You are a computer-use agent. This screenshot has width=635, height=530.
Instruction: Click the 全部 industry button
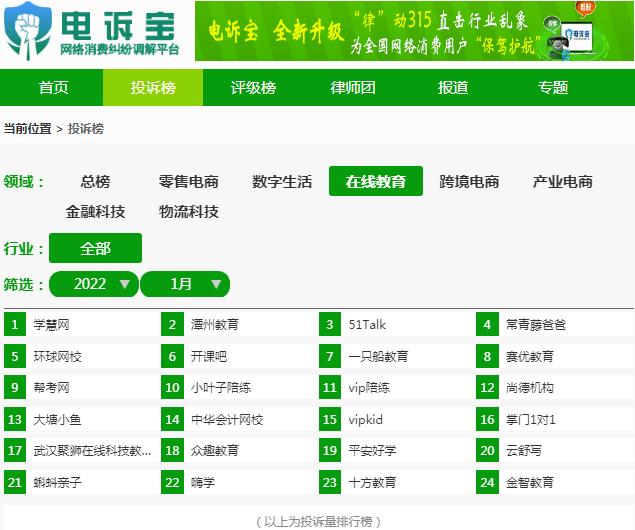96,248
